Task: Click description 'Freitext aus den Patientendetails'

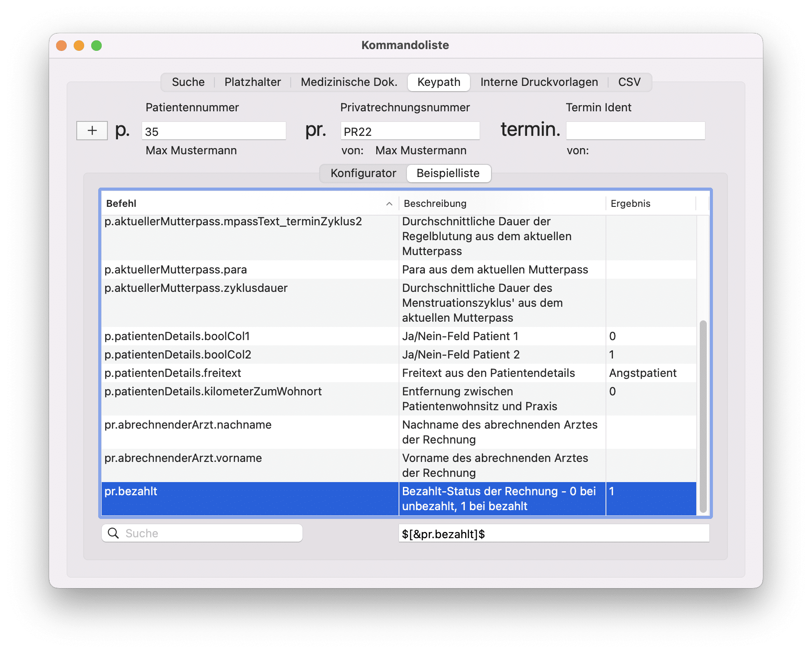Action: 488,373
